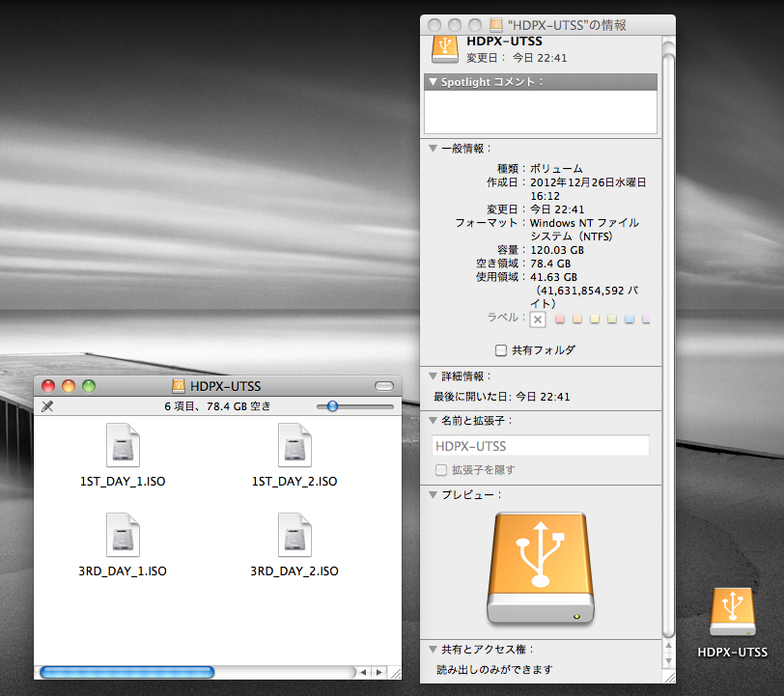The width and height of the screenshot is (784, 696).
Task: Click the info window scroll down arrow
Action: pos(668,661)
